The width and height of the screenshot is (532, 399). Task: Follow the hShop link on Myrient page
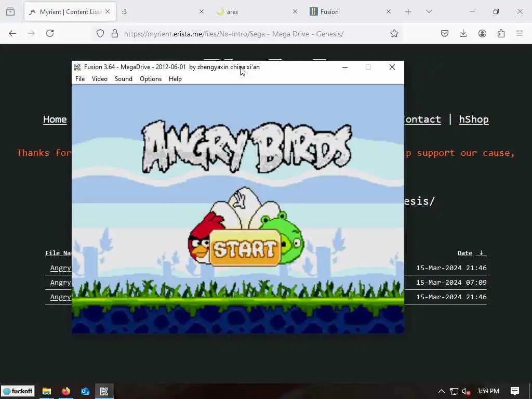(474, 119)
